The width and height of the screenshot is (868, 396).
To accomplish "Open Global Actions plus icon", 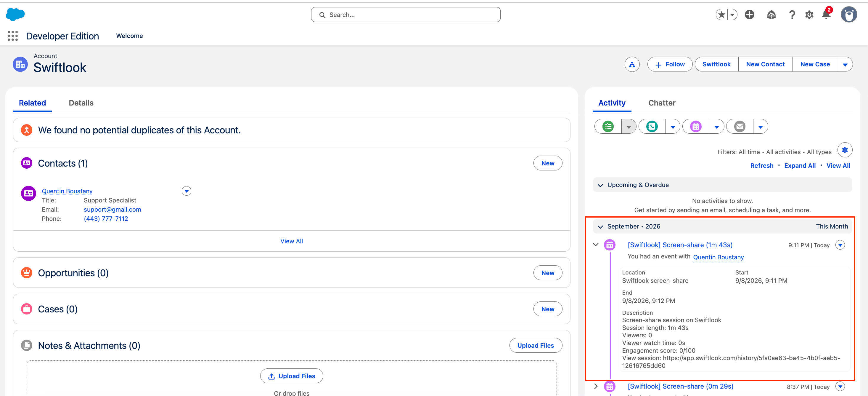I will (x=749, y=15).
